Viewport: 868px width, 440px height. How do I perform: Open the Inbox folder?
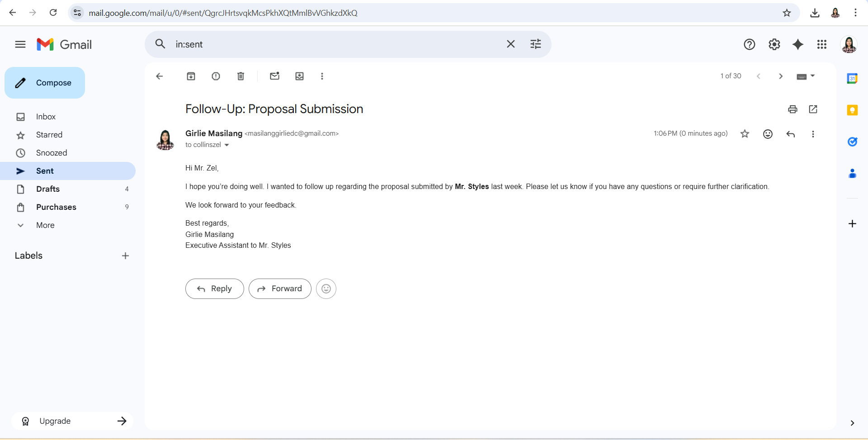tap(46, 117)
